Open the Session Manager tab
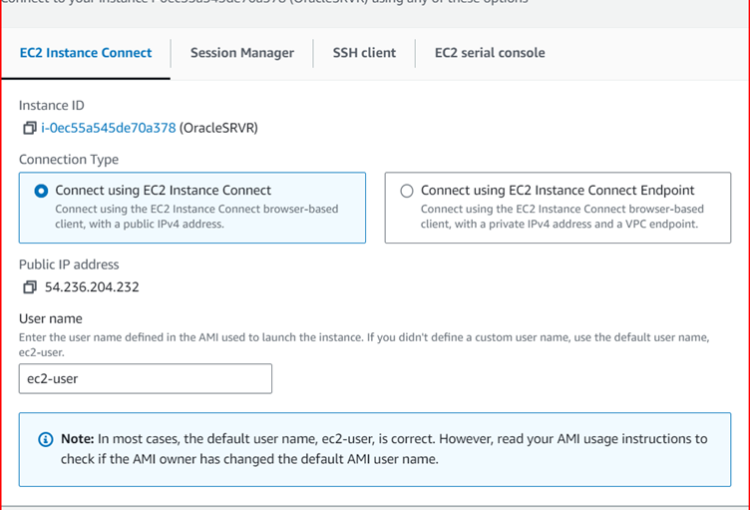This screenshot has width=750, height=510. [242, 53]
